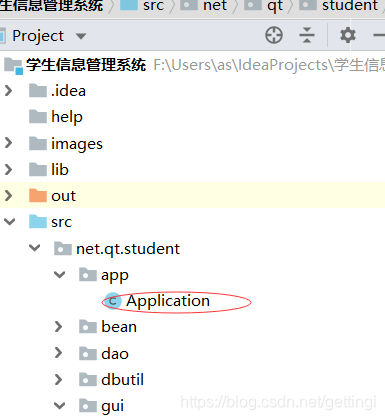The image size is (385, 420).
Task: Select the net.qt.student package label
Action: click(128, 249)
